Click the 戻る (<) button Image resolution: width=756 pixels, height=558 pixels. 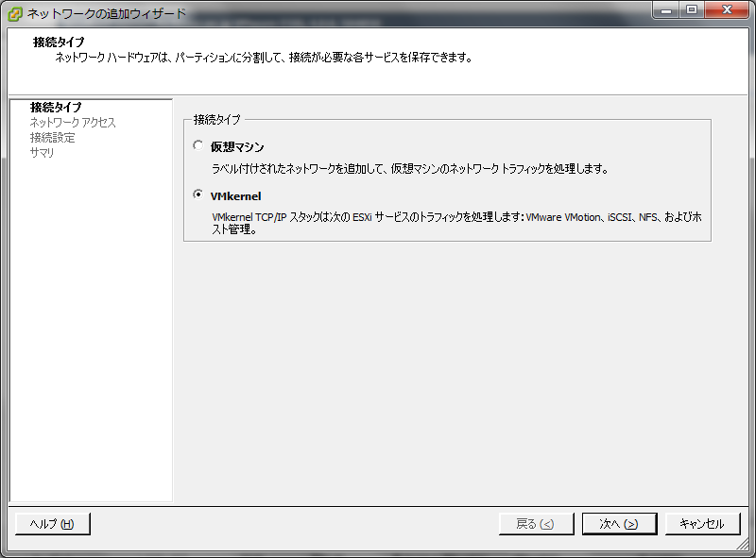click(x=536, y=524)
